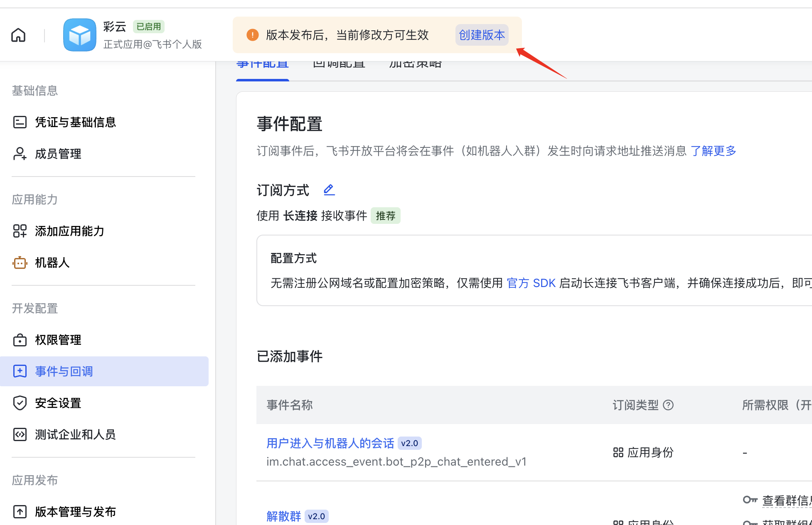The image size is (812, 525).
Task: Click the 创建版本 button
Action: pyautogui.click(x=481, y=35)
